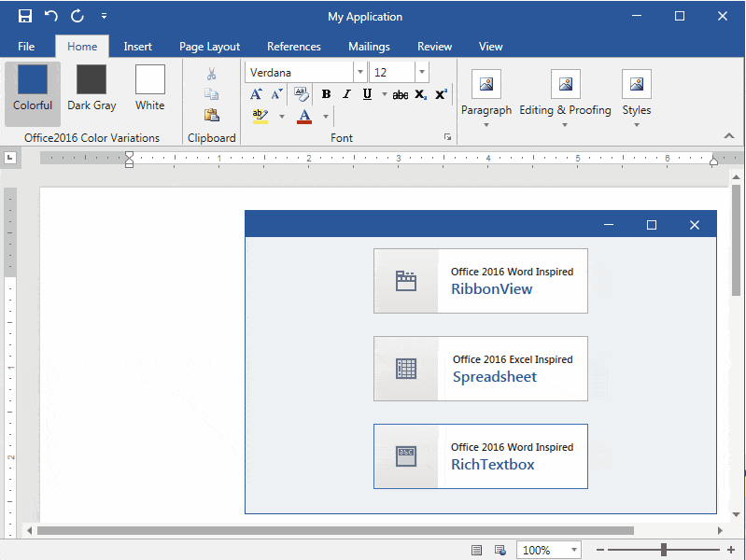This screenshot has height=560, width=746.
Task: Apply the text highlight color
Action: [260, 116]
